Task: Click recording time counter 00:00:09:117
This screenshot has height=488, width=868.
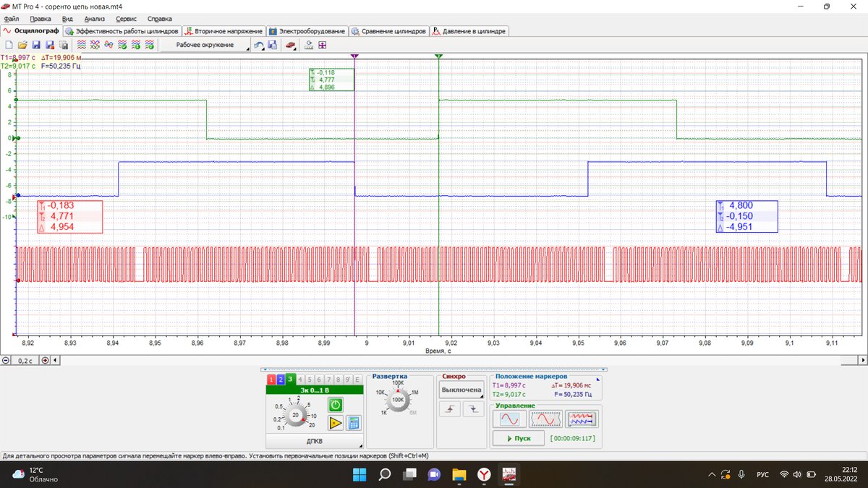Action: (x=573, y=438)
